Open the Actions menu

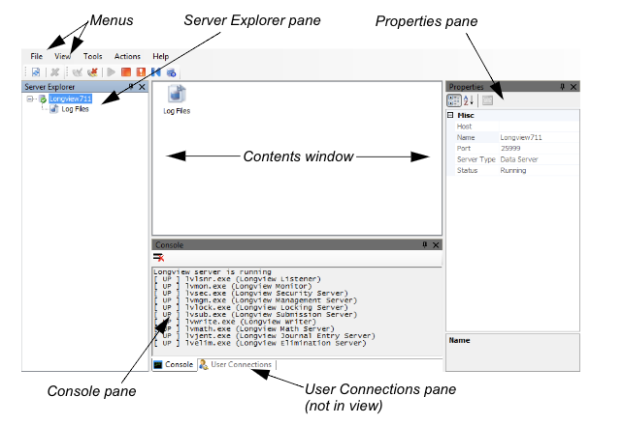coord(127,57)
